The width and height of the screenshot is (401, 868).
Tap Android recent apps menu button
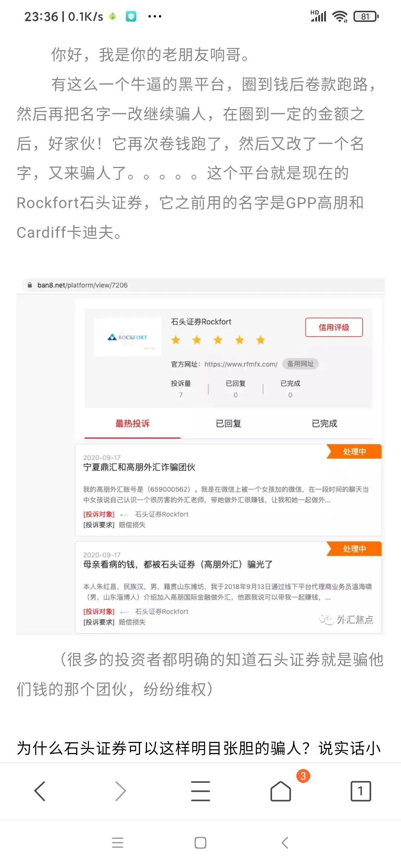pos(118,843)
